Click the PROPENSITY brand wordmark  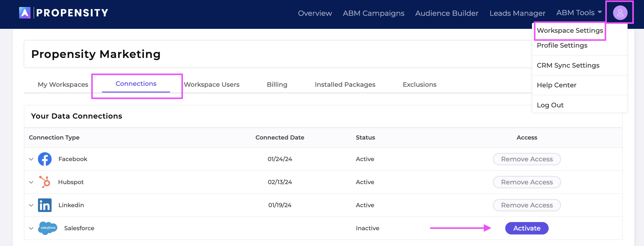tap(72, 13)
